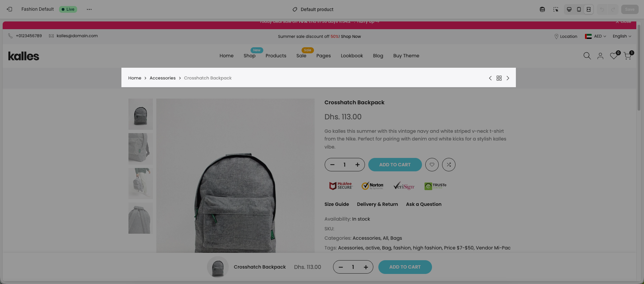Expand the AED currency dropdown
Viewport: 644px width, 284px height.
click(x=596, y=36)
